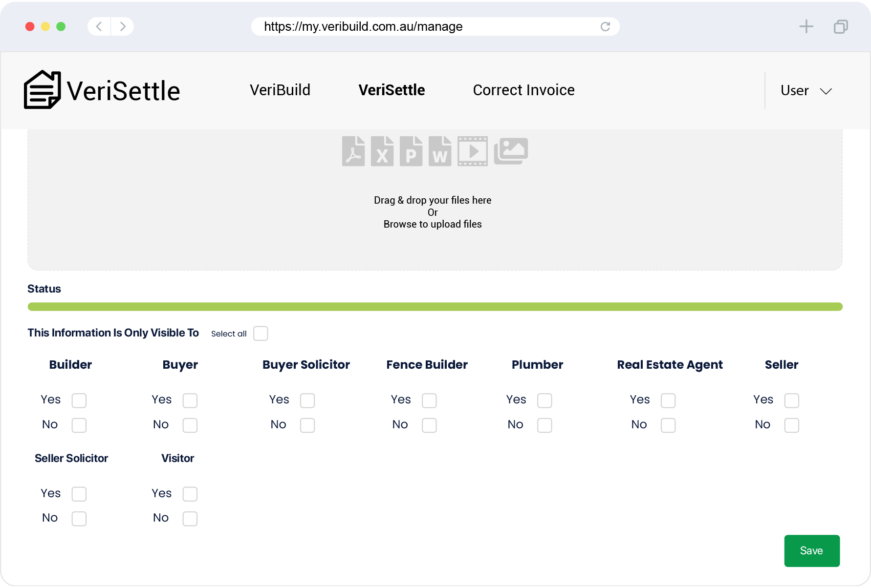871x588 pixels.
Task: Click the VeriSettle house logo
Action: [43, 90]
